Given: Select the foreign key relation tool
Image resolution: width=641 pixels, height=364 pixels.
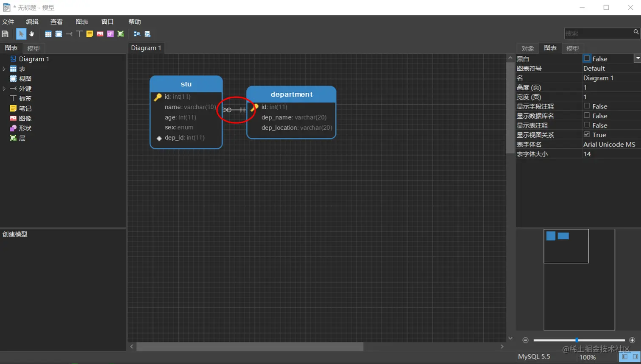Looking at the screenshot, I should coord(69,34).
